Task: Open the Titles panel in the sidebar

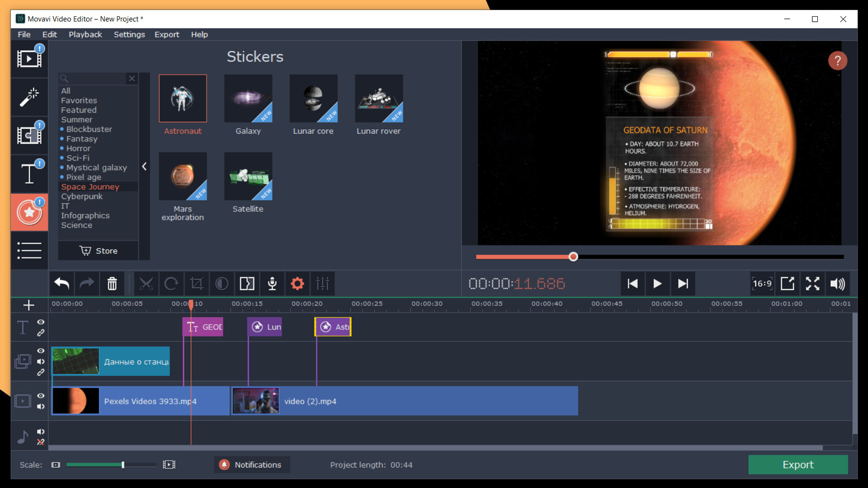Action: (29, 173)
